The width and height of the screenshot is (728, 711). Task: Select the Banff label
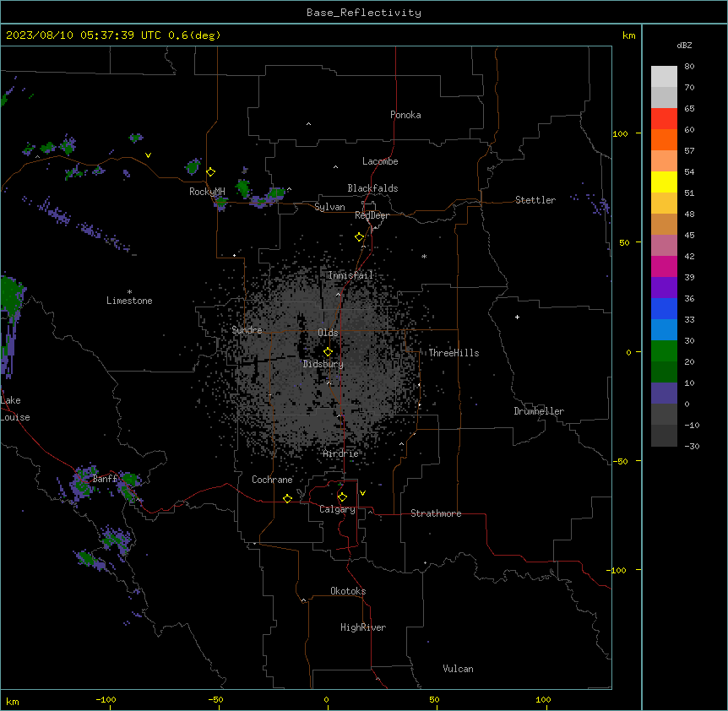[x=105, y=479]
